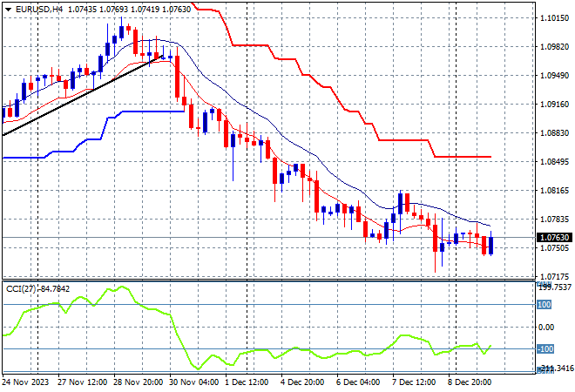Click the 1.07175 price axis label
The height and width of the screenshot is (392, 575).
(x=554, y=276)
